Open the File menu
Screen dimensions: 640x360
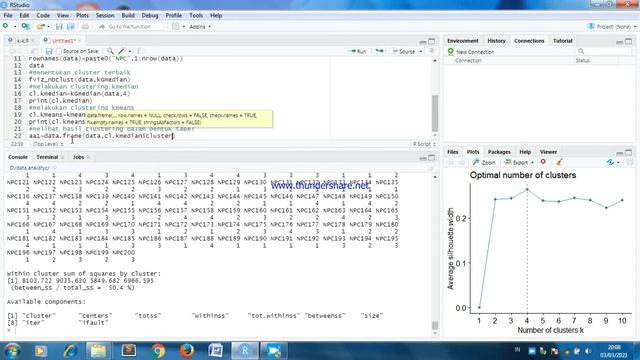pyautogui.click(x=8, y=16)
